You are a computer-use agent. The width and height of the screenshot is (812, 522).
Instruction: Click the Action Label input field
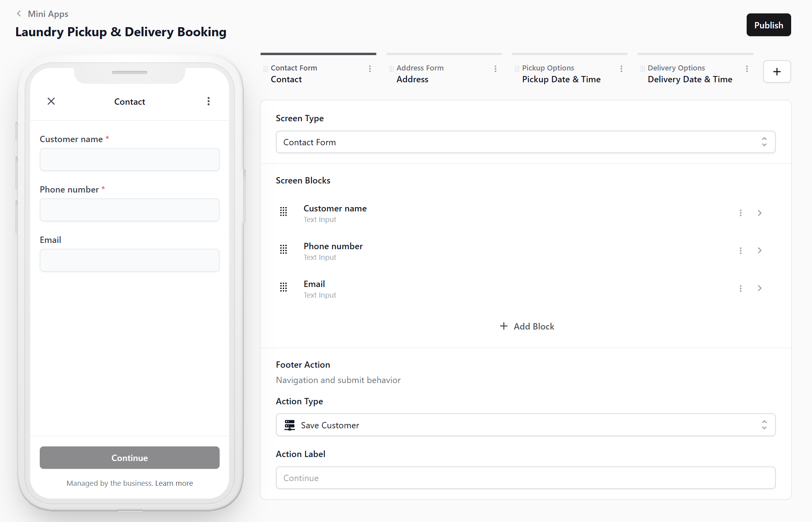[x=525, y=478]
